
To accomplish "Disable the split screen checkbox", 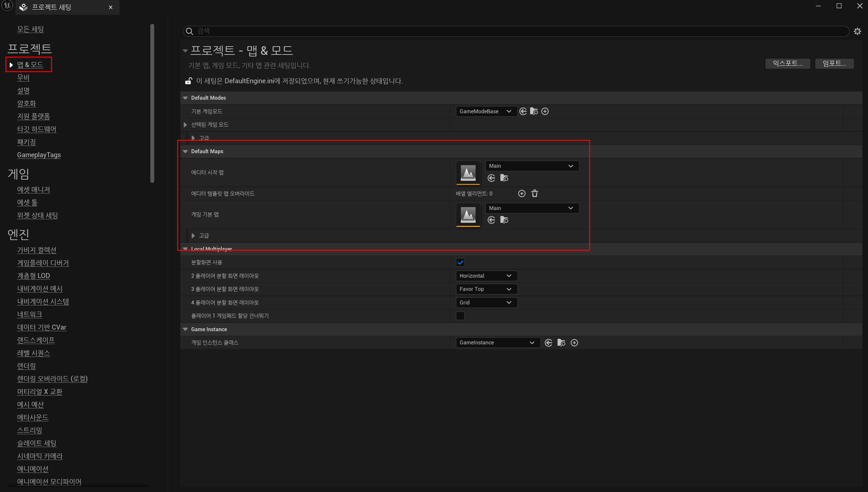I will click(x=460, y=263).
